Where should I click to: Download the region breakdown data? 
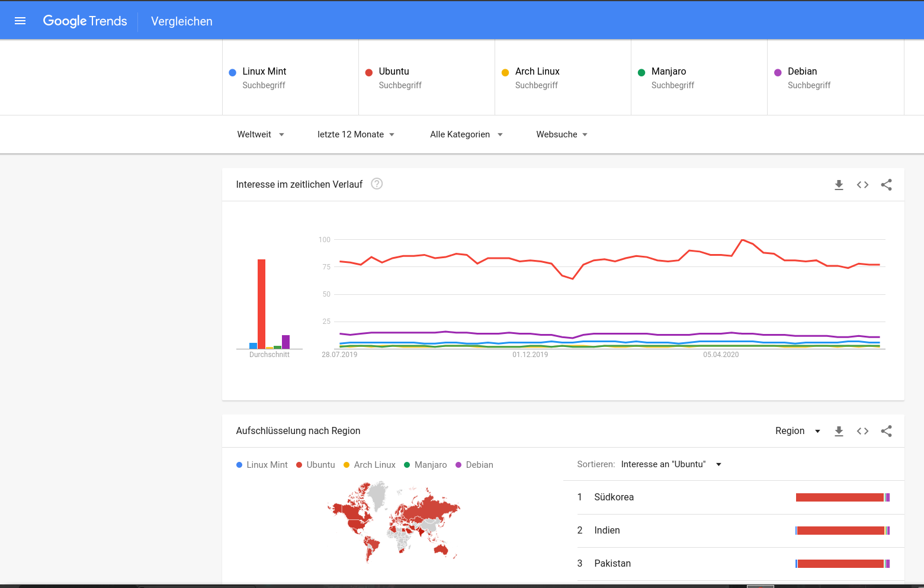(x=839, y=431)
